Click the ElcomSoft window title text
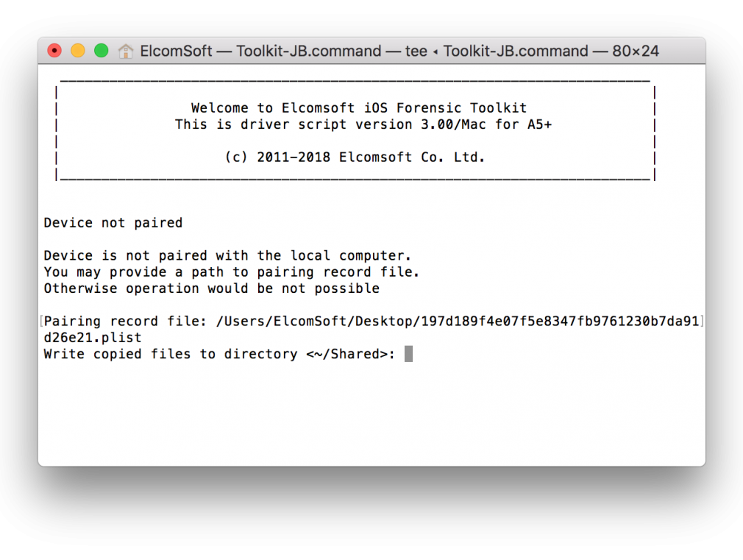The width and height of the screenshot is (743, 560). pyautogui.click(x=176, y=51)
